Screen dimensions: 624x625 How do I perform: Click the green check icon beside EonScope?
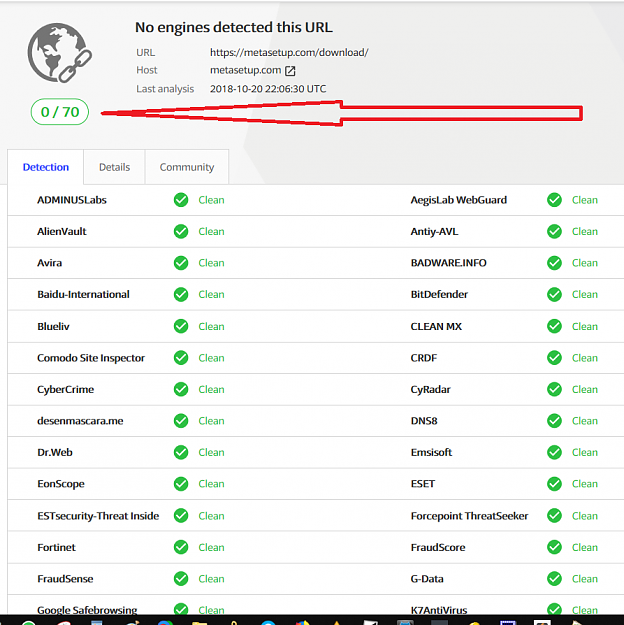coord(181,484)
